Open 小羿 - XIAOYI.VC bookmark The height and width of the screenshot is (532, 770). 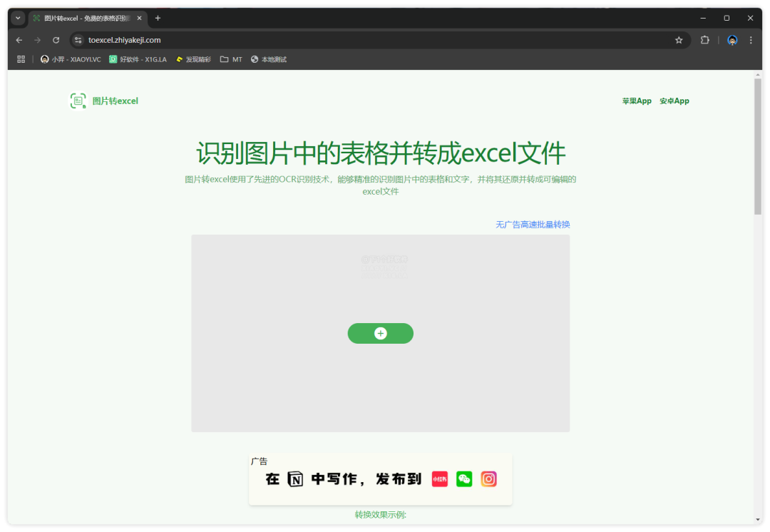coord(71,59)
